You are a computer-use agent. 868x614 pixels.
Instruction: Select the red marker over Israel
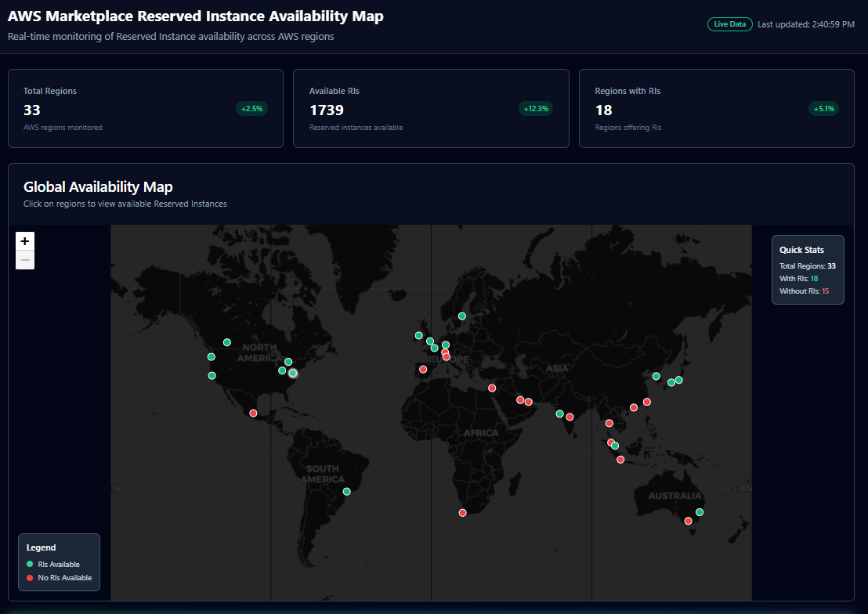coord(491,388)
